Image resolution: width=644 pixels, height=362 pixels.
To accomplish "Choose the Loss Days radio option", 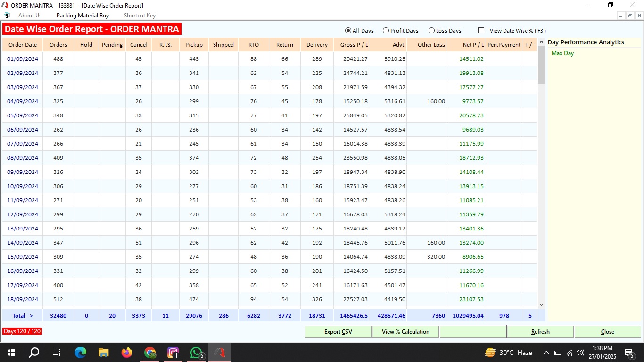I will 431,31.
